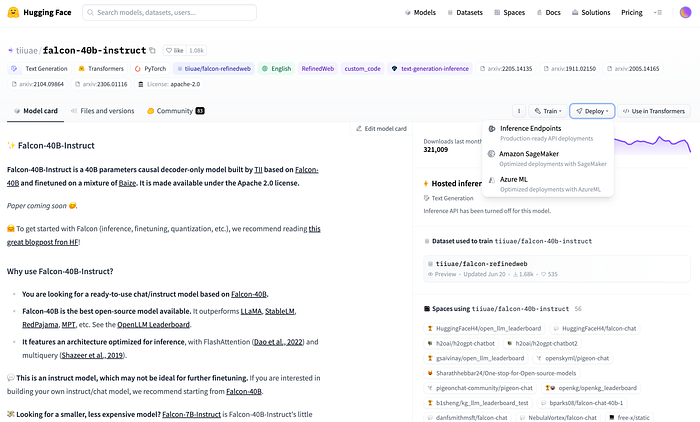The width and height of the screenshot is (700, 422).
Task: Open h2oai/h2ogpt-chatbot2 space
Action: 542,343
